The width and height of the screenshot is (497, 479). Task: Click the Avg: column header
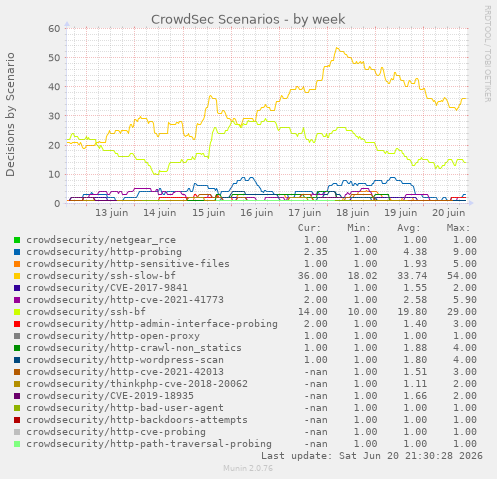pos(409,228)
